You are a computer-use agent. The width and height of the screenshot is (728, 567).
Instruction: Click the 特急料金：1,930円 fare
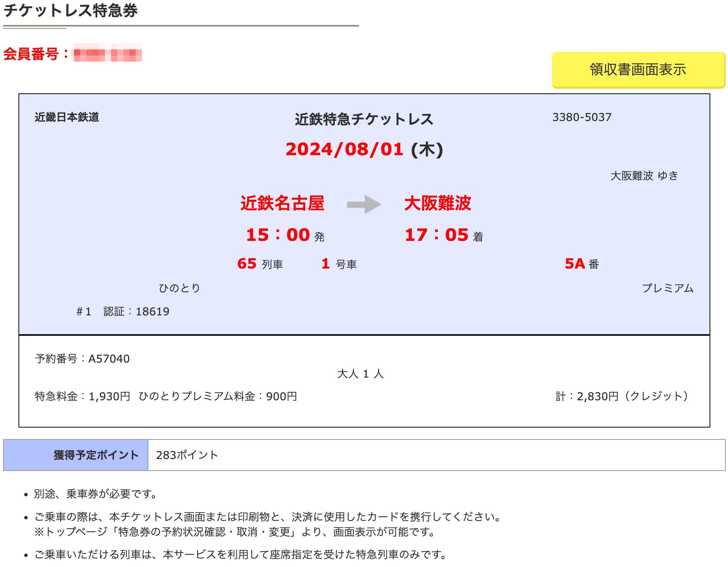(82, 396)
